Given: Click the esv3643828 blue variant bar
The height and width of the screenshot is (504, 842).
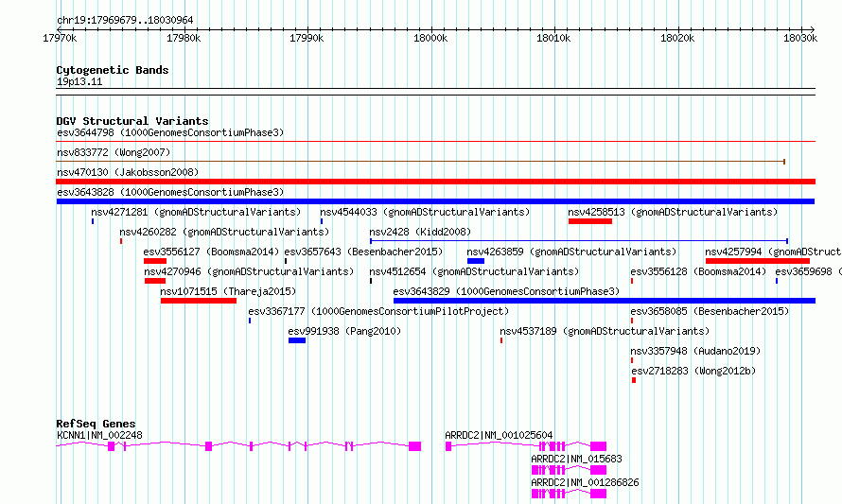Looking at the screenshot, I should tap(435, 201).
